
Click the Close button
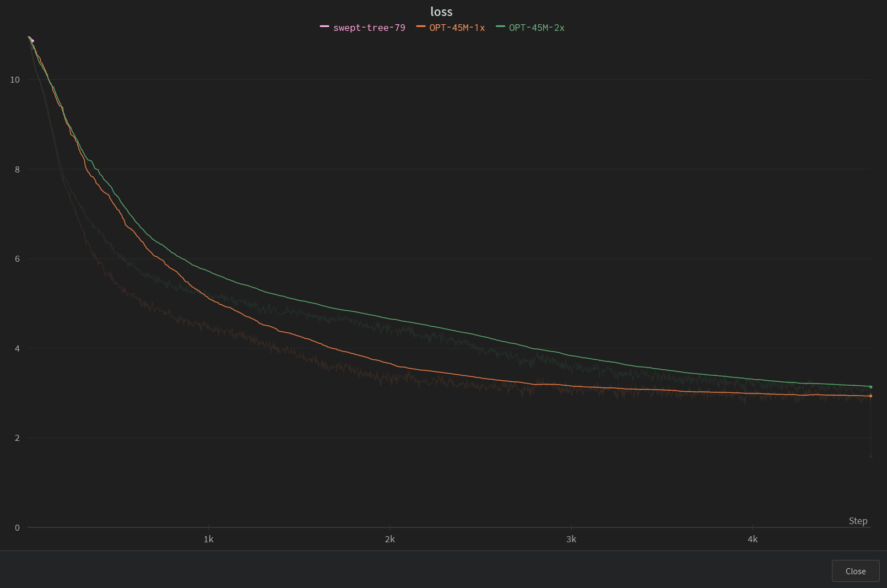(x=854, y=571)
